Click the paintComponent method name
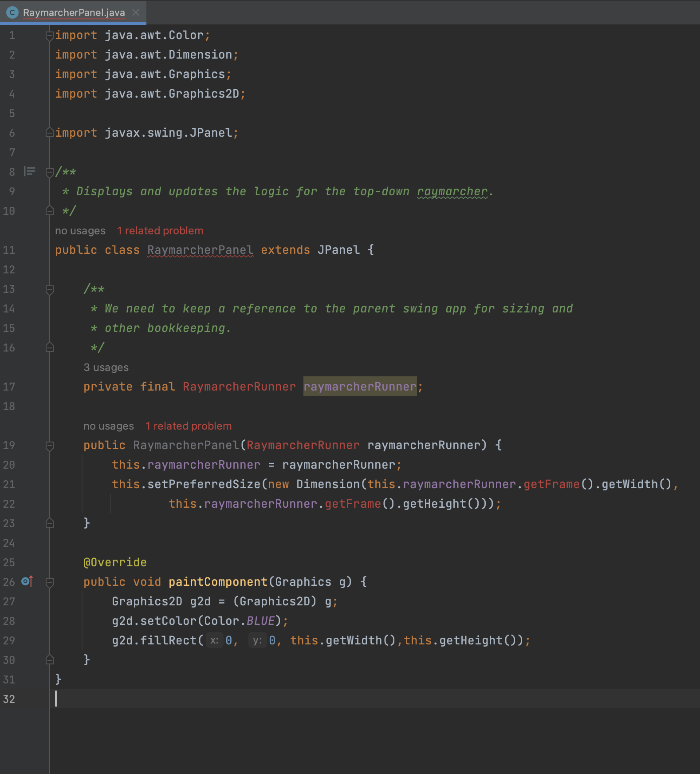 [x=218, y=582]
